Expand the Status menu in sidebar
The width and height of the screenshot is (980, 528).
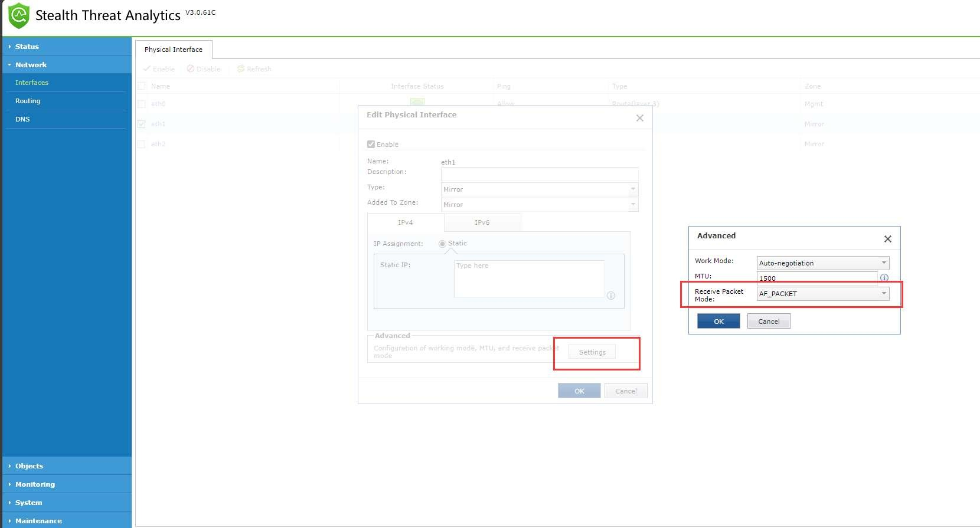click(x=67, y=47)
